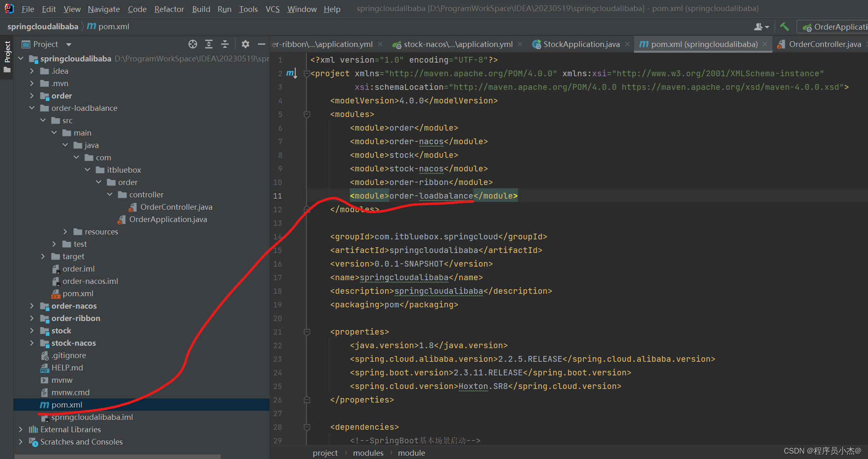868x459 pixels.
Task: Click the Build project hammer icon
Action: pos(784,27)
